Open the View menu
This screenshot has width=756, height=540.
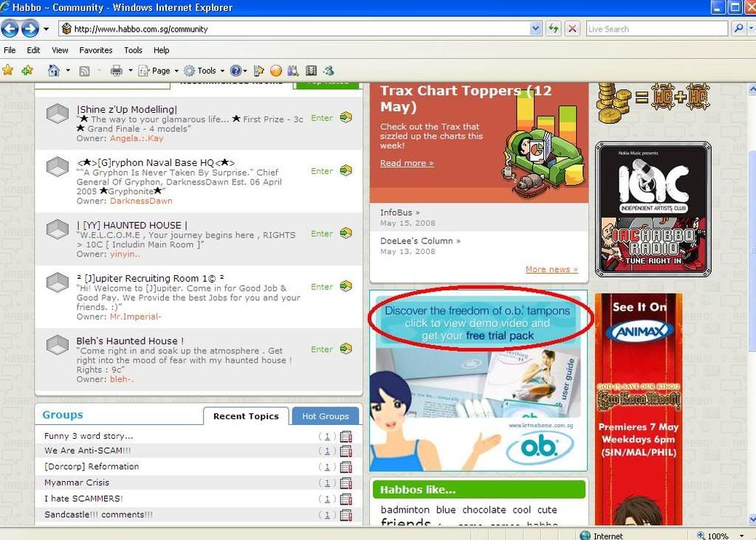click(60, 50)
